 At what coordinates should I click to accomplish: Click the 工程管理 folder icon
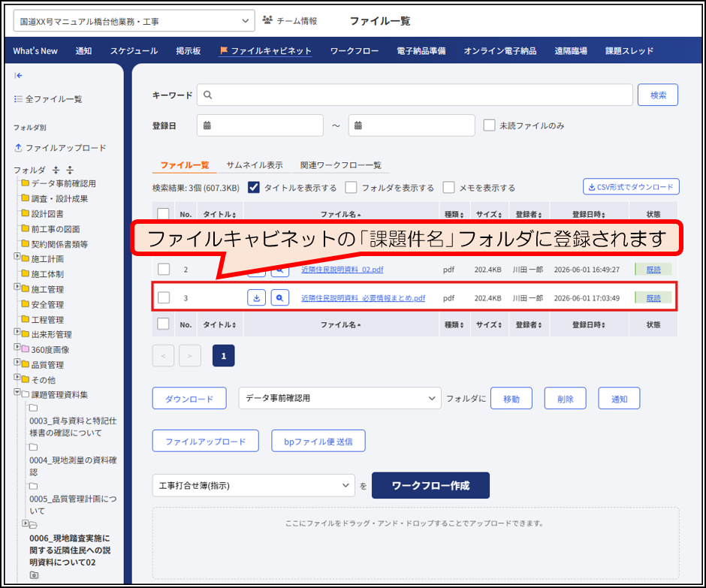26,319
